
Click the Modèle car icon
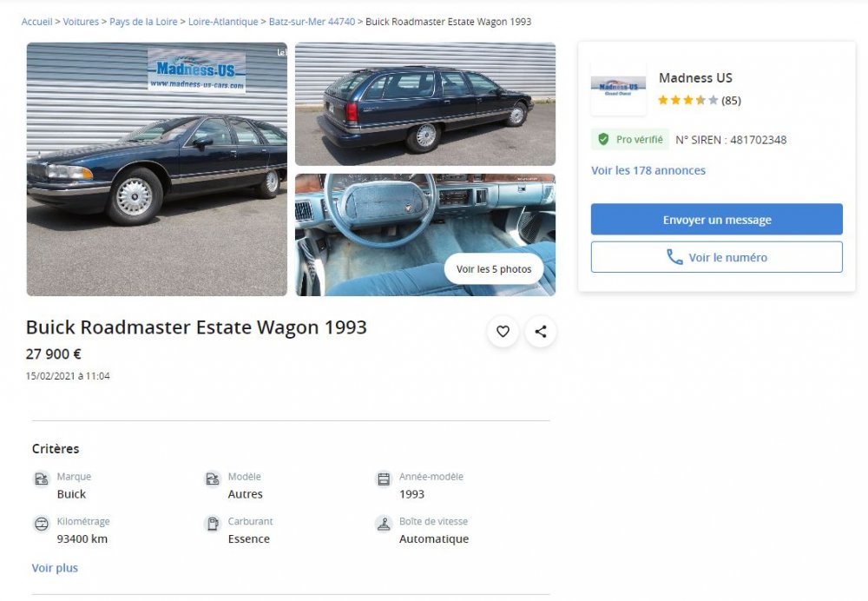(x=213, y=479)
